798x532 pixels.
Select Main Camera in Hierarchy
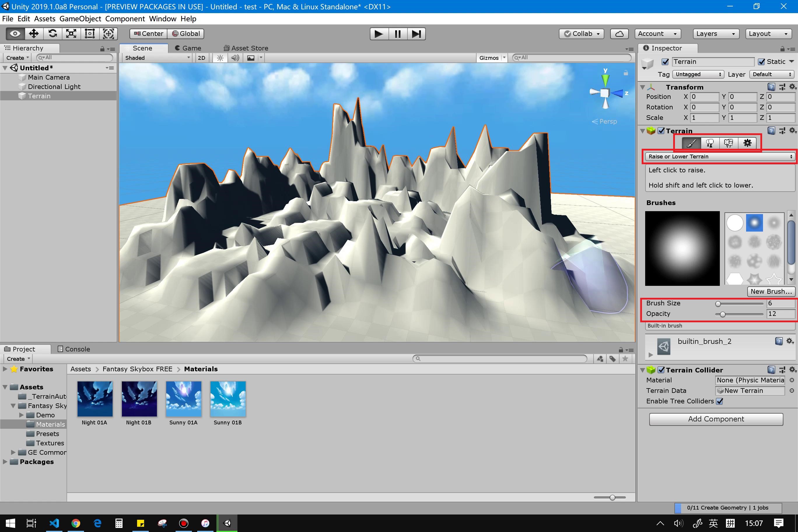point(48,77)
